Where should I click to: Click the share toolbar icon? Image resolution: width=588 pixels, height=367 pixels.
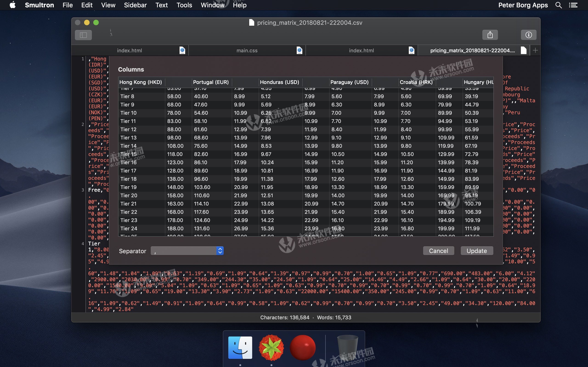pyautogui.click(x=490, y=35)
